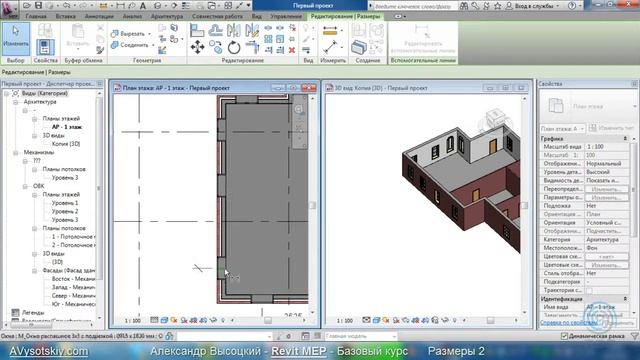Collapse the Механизмы tree node

click(x=16, y=153)
